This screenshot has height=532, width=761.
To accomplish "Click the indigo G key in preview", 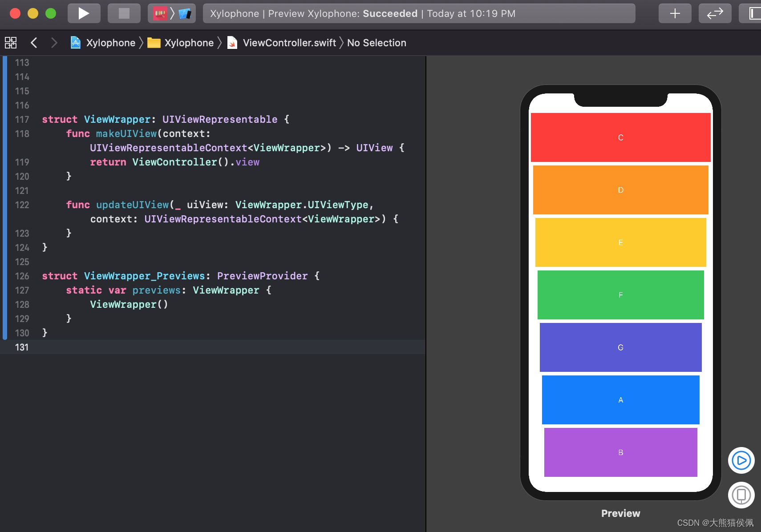I will click(x=620, y=347).
